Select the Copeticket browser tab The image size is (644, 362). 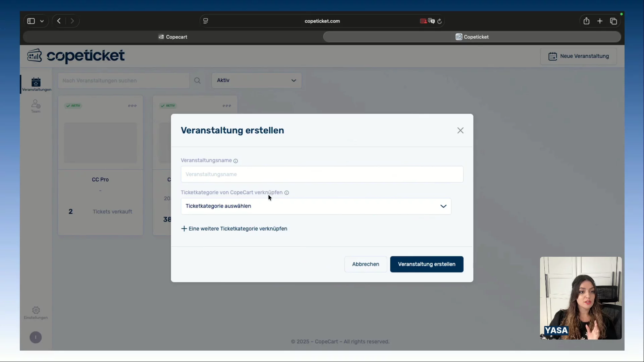(472, 37)
